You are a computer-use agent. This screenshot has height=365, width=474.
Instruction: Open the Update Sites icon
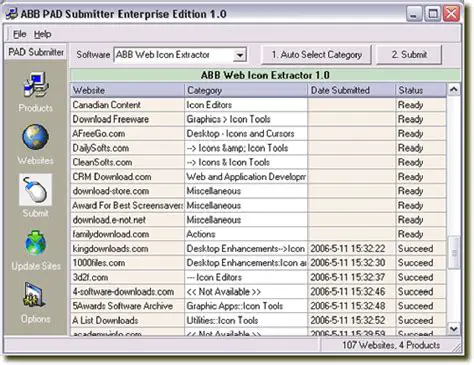click(35, 243)
